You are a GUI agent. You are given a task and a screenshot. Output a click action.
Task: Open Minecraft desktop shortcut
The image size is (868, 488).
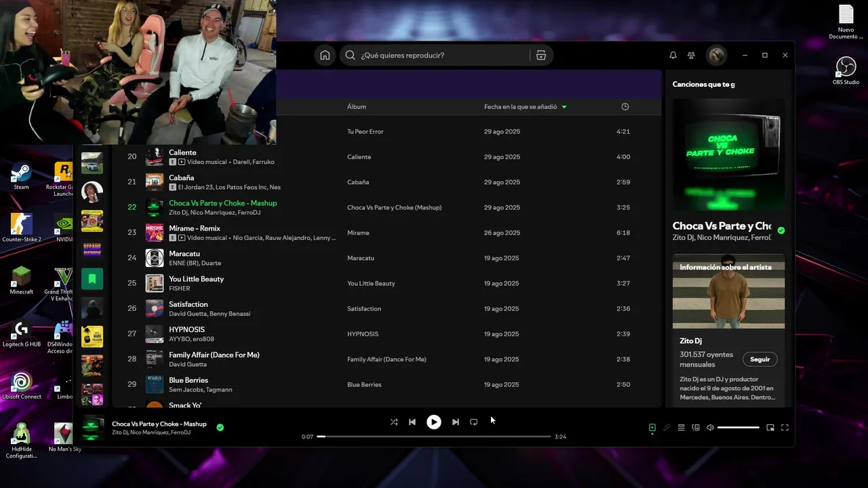pos(22,280)
